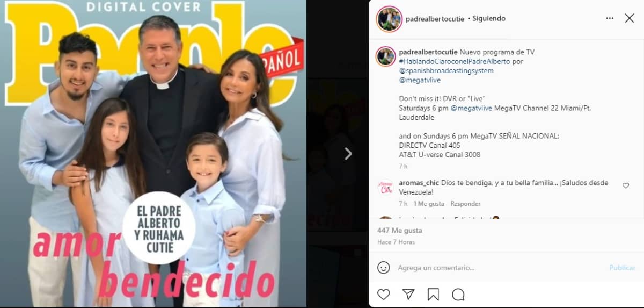Open padrealbertocutie profile picture in header
This screenshot has width=644, height=308.
(387, 19)
